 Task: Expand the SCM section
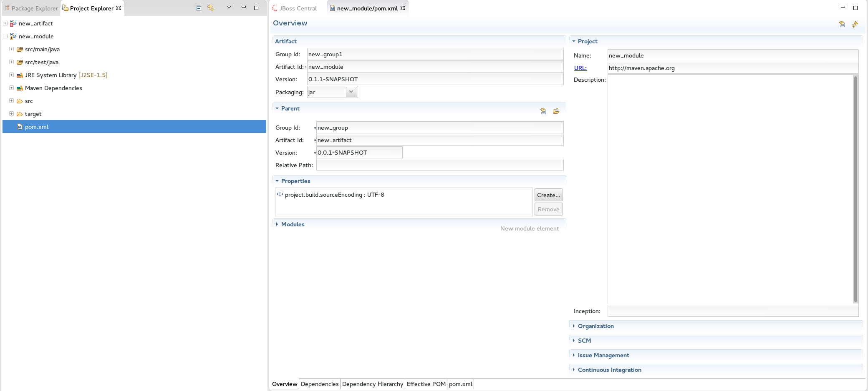(574, 341)
